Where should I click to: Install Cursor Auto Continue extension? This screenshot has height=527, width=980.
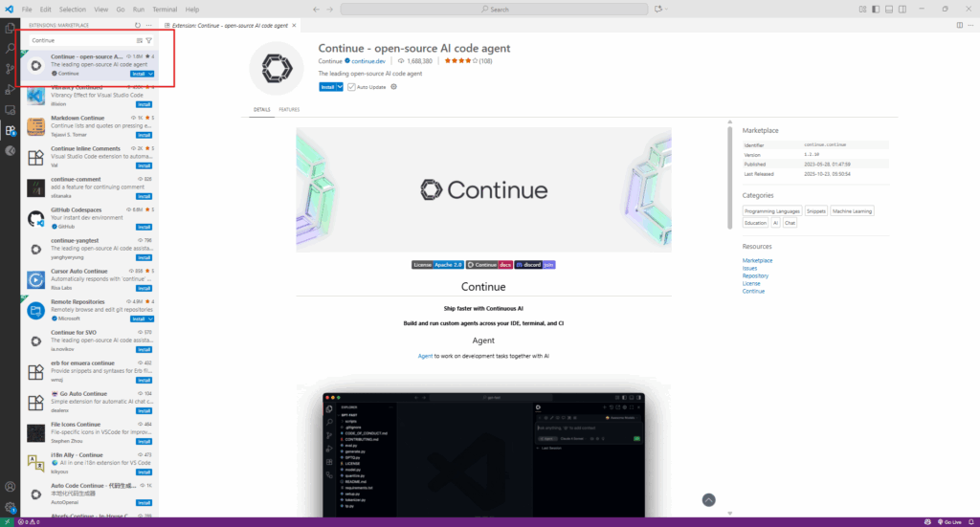[x=145, y=289]
